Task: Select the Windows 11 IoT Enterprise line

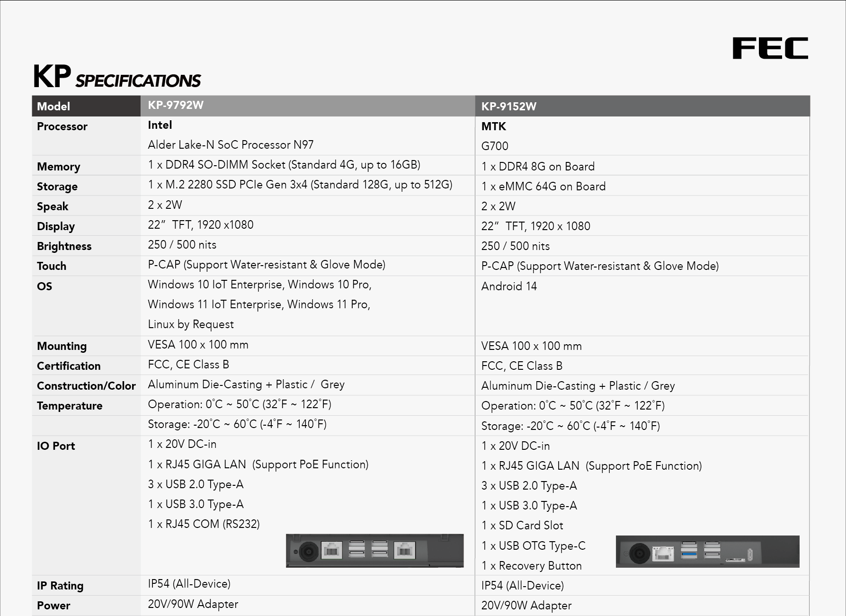Action: 259,304
